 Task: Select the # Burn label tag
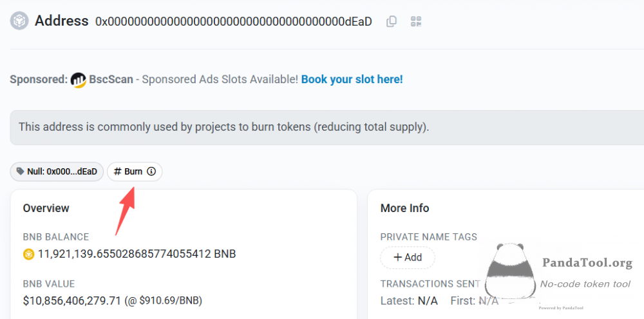coord(128,171)
